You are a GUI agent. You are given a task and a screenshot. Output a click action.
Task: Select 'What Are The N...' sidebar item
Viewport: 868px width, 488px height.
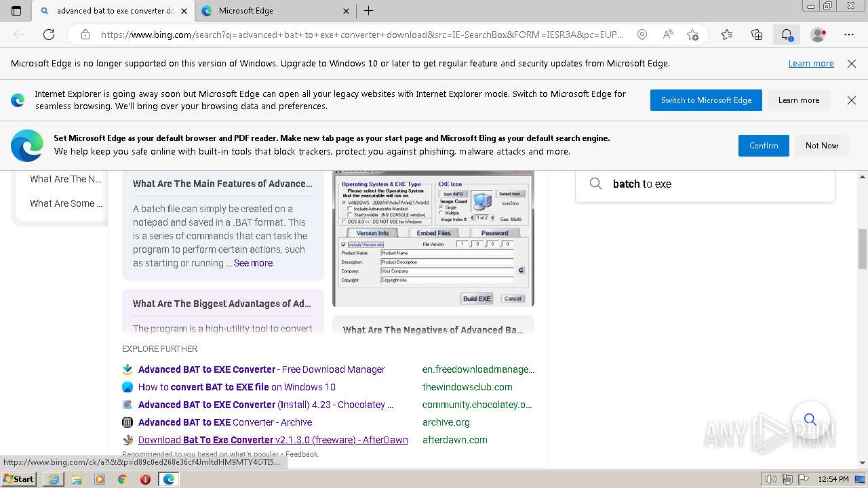65,179
